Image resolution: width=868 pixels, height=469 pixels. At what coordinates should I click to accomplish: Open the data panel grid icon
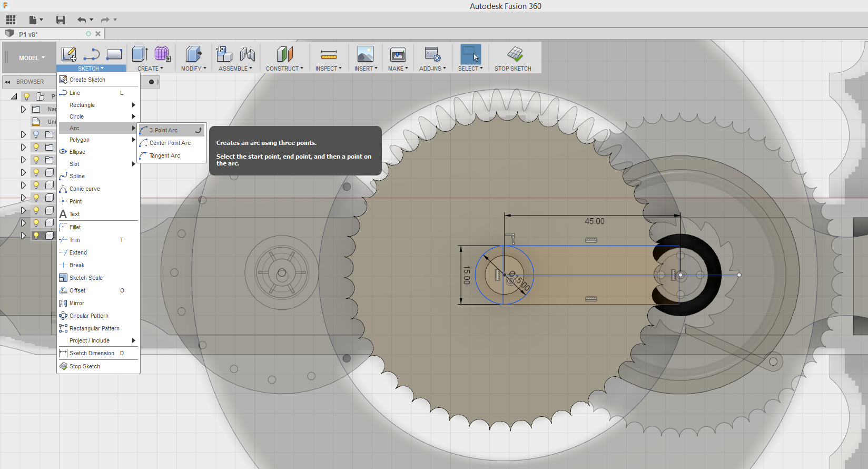tap(11, 20)
